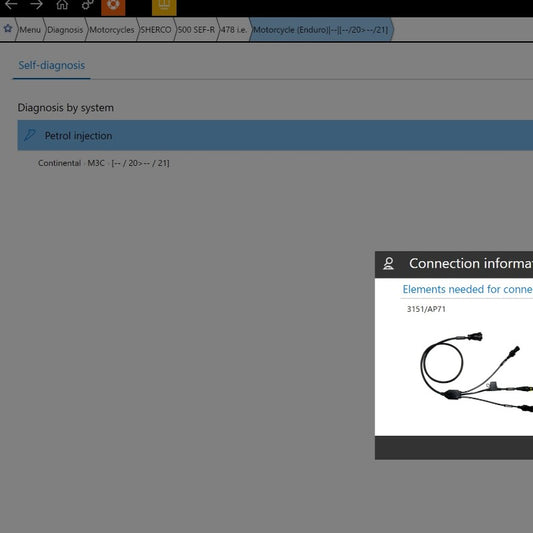Open the home screen icon
Viewport: 533px width, 533px height.
coord(62,5)
